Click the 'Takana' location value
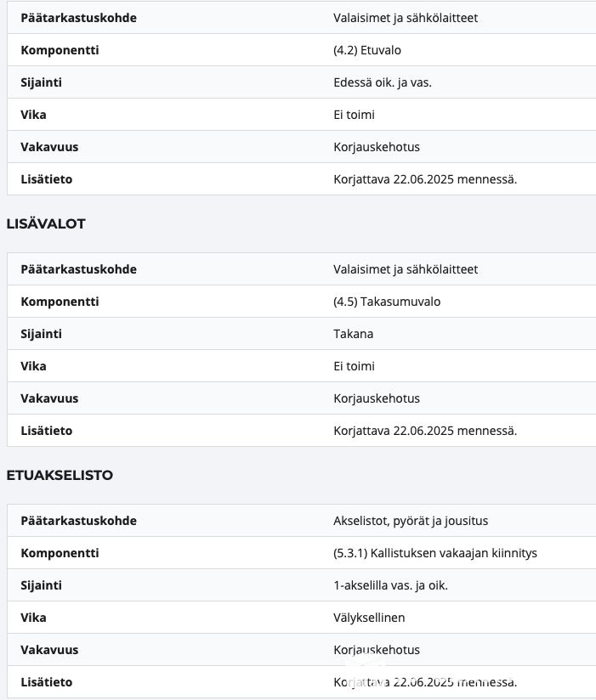Screen dimensions: 596x700 point(354,334)
